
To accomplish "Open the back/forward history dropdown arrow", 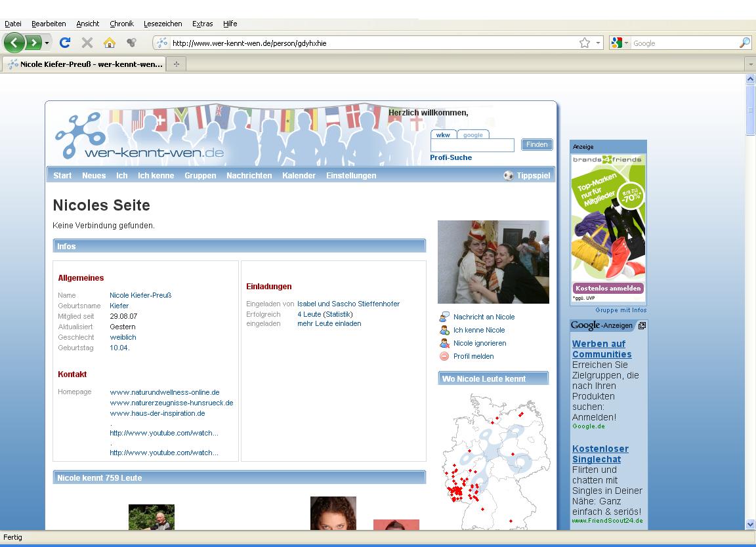I will pyautogui.click(x=47, y=43).
